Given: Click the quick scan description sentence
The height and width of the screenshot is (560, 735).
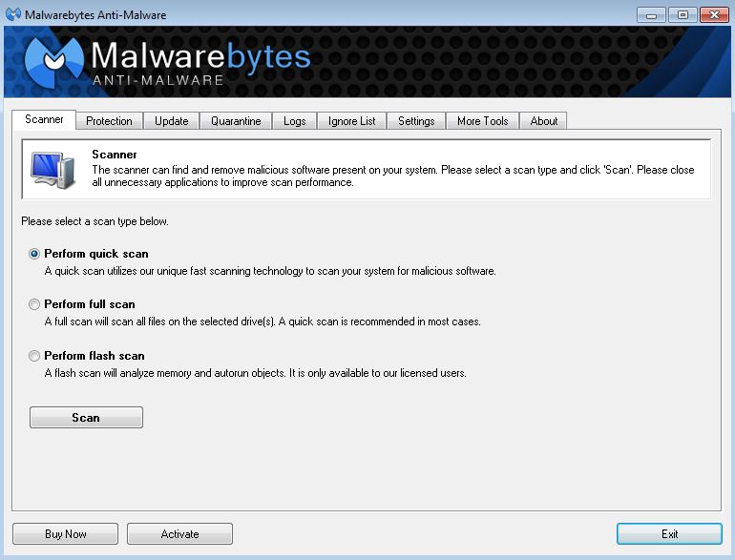Looking at the screenshot, I should [x=270, y=271].
